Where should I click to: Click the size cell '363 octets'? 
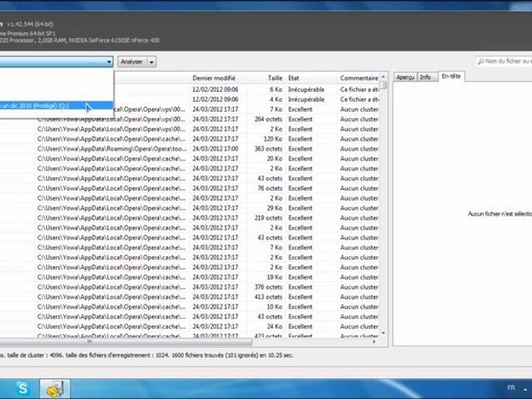pyautogui.click(x=268, y=149)
